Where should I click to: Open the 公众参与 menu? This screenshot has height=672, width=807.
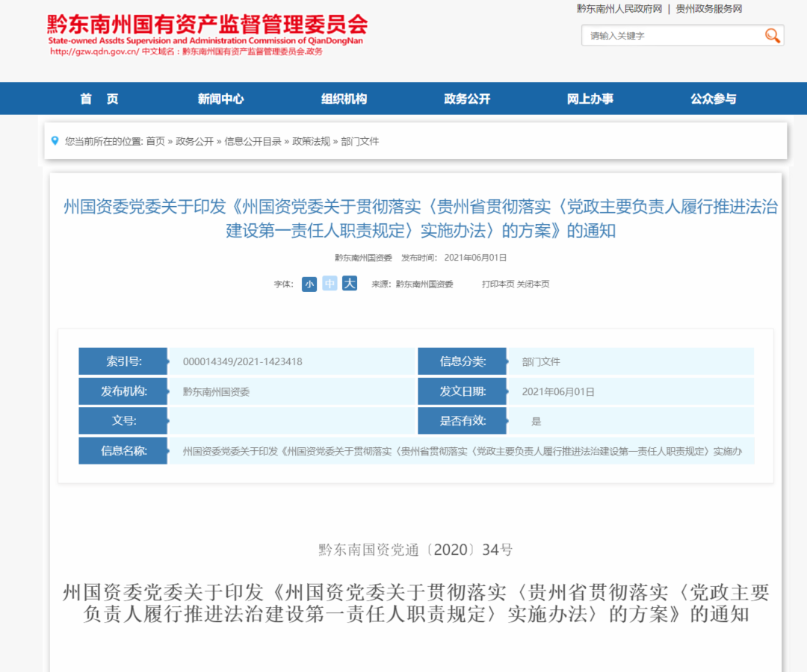pos(713,99)
